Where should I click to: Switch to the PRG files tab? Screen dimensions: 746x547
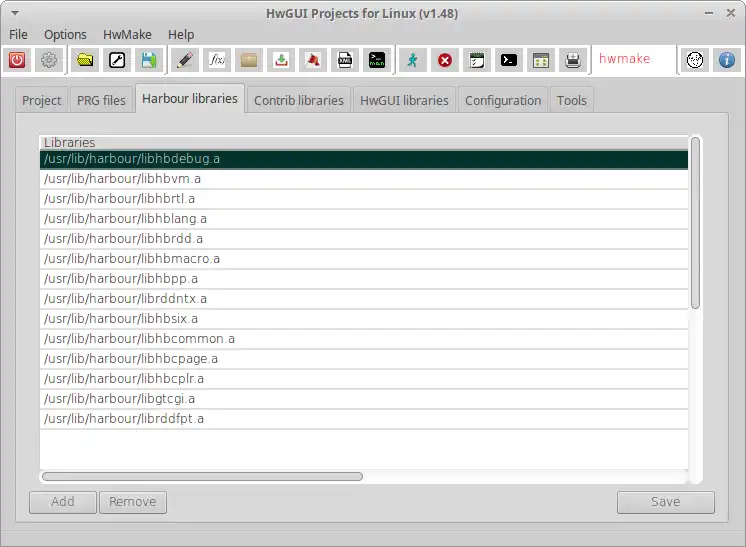[x=101, y=100]
